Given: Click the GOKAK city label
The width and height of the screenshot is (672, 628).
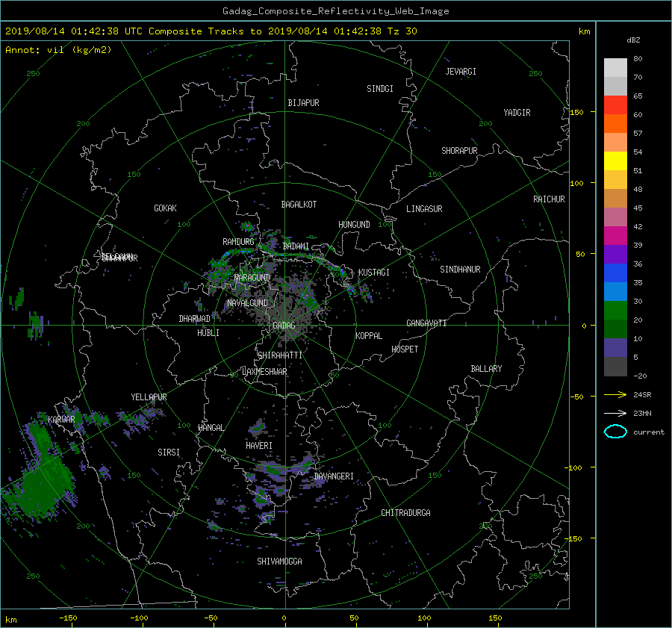Looking at the screenshot, I should click(x=165, y=208).
